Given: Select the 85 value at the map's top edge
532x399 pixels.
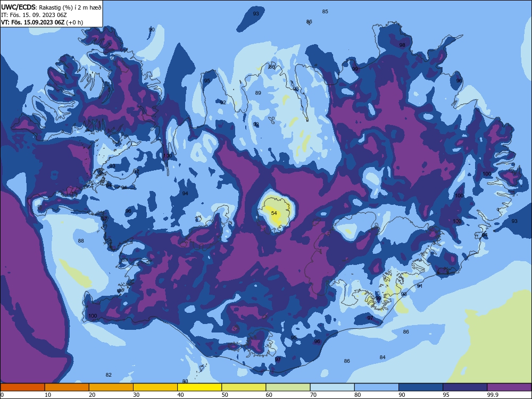Looking at the screenshot, I should coord(325,12).
